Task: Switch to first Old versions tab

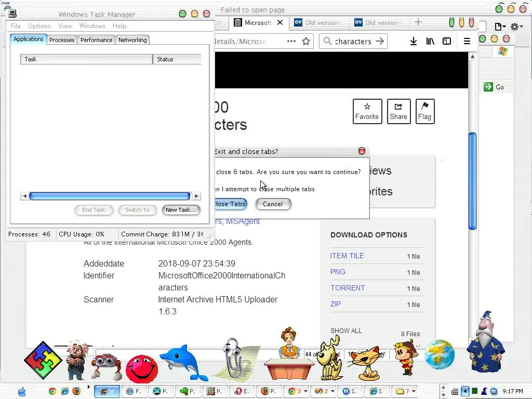Action: pyautogui.click(x=318, y=23)
